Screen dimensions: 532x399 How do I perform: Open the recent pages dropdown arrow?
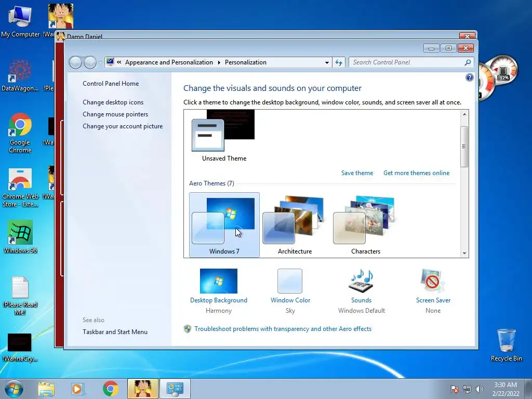point(100,62)
